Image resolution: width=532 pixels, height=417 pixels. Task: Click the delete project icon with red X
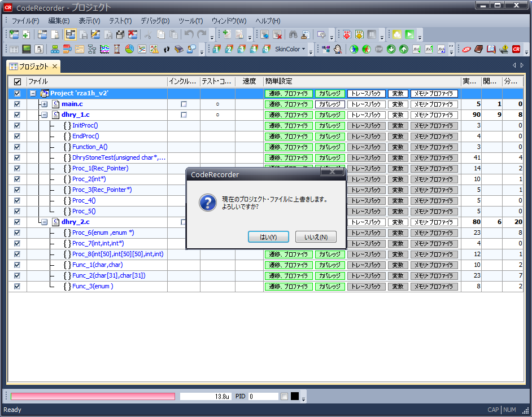click(x=133, y=34)
